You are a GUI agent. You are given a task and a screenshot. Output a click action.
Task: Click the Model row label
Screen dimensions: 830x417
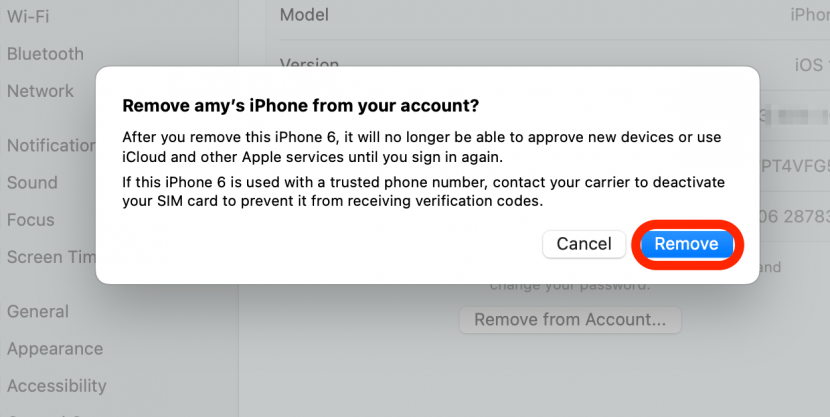(x=304, y=15)
